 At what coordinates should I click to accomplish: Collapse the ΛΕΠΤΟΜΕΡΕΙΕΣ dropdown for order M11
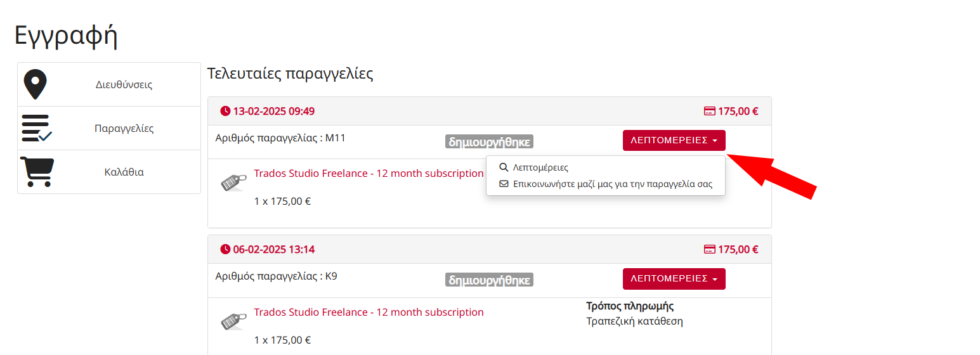tap(674, 141)
